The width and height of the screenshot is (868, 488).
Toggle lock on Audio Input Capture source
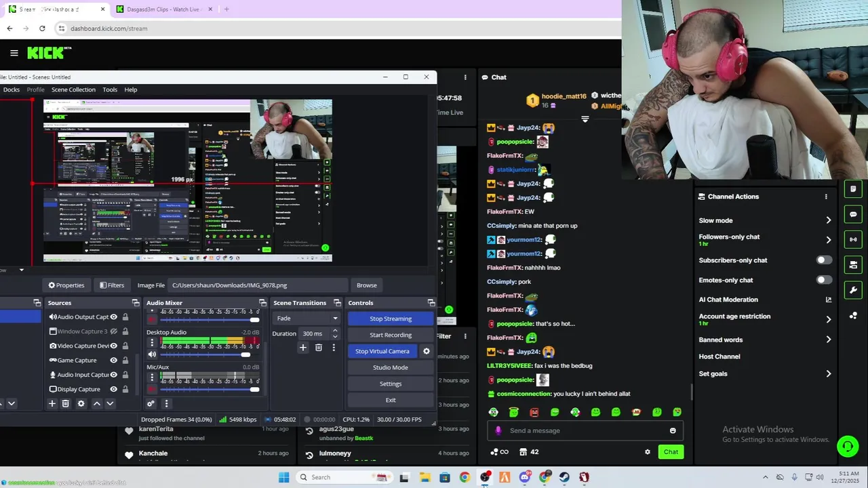(125, 375)
